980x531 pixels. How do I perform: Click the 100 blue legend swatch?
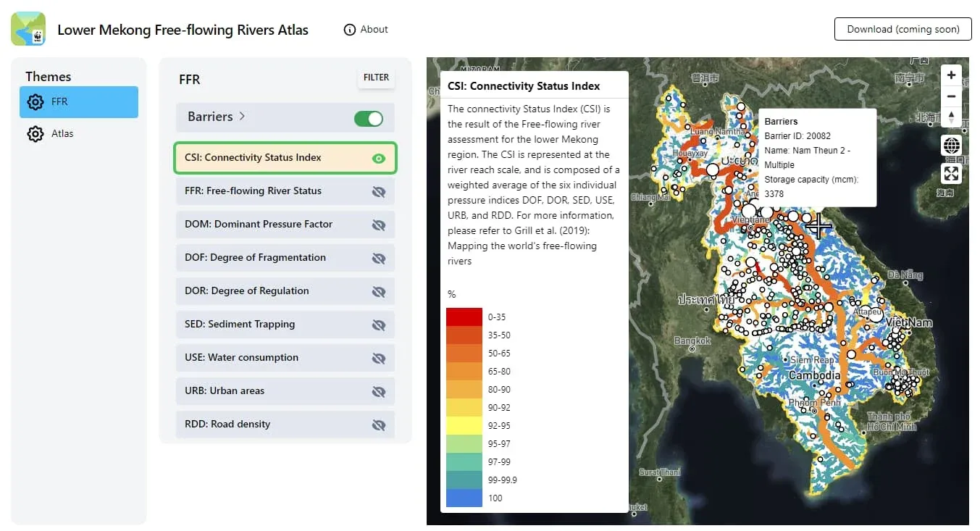tap(464, 498)
